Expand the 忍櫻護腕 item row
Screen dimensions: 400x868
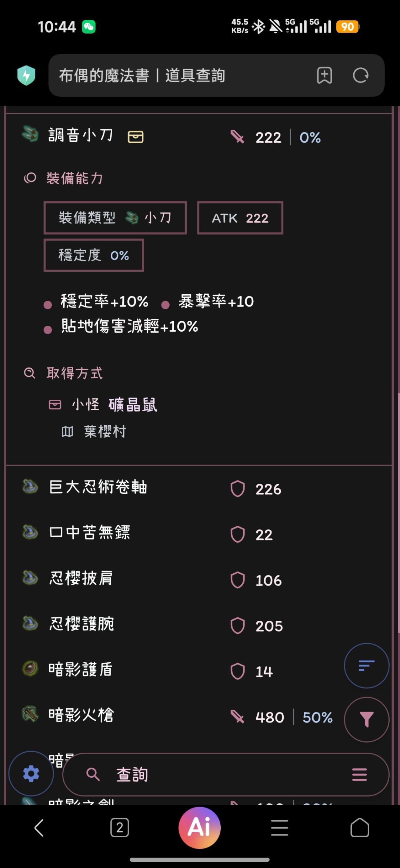199,625
